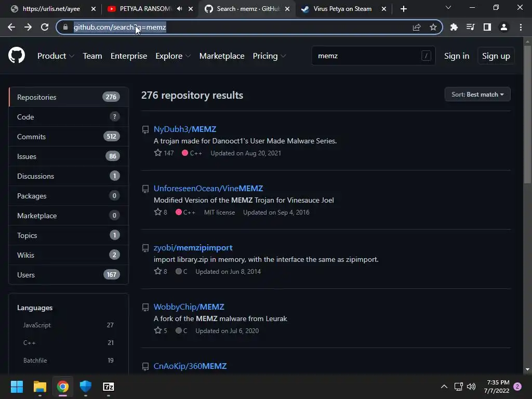532x399 pixels.
Task: Open the Sort: Best match dropdown
Action: click(x=477, y=95)
